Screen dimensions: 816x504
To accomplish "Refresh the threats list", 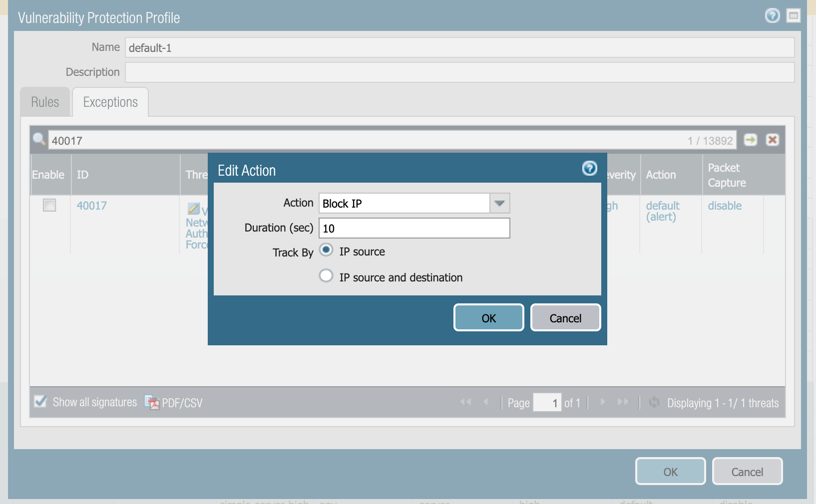I will point(654,402).
